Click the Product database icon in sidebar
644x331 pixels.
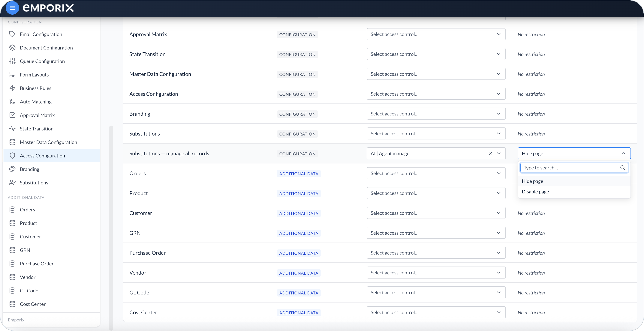point(12,223)
